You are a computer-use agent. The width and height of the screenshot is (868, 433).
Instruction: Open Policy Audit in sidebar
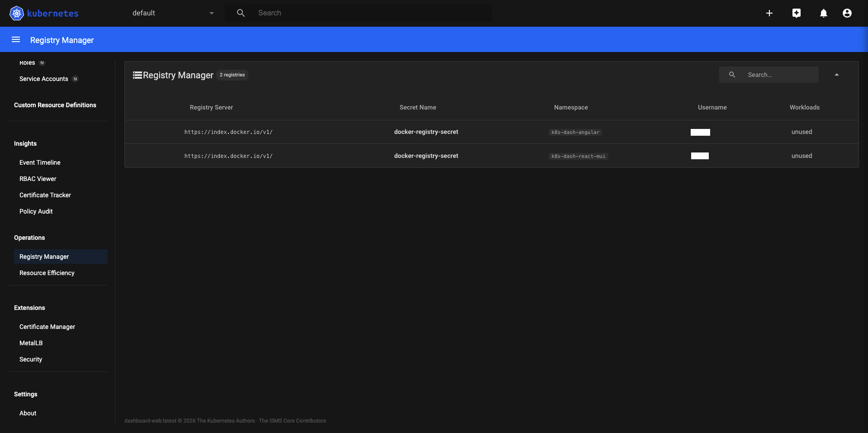[36, 211]
